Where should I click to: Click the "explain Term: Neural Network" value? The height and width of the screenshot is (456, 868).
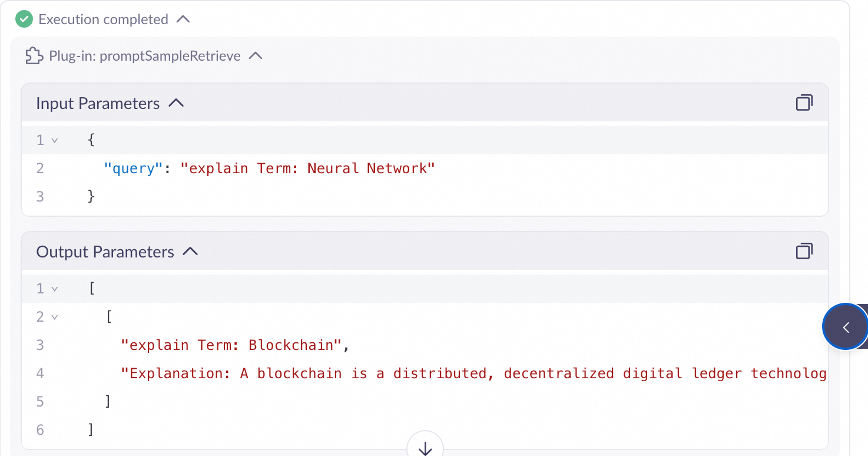[307, 168]
